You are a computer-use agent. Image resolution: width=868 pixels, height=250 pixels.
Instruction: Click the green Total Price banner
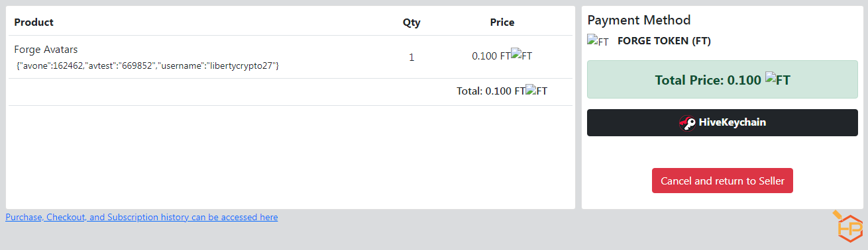(722, 79)
